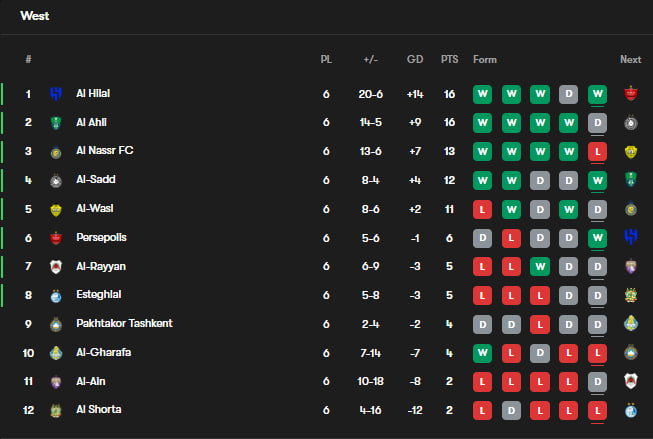Click the Al-Rayyan team badge
Screen dimensions: 653x439
[56, 267]
